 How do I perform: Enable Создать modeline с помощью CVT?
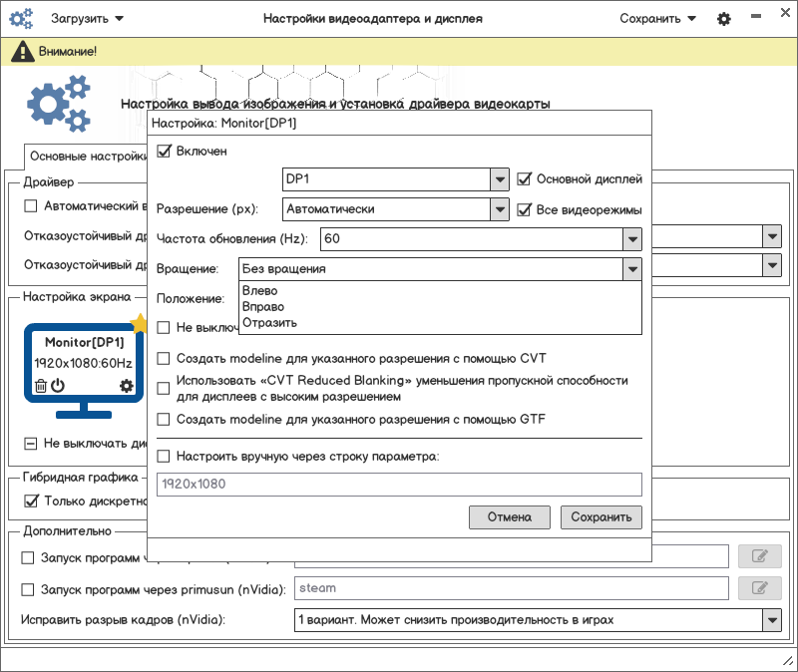pos(164,358)
